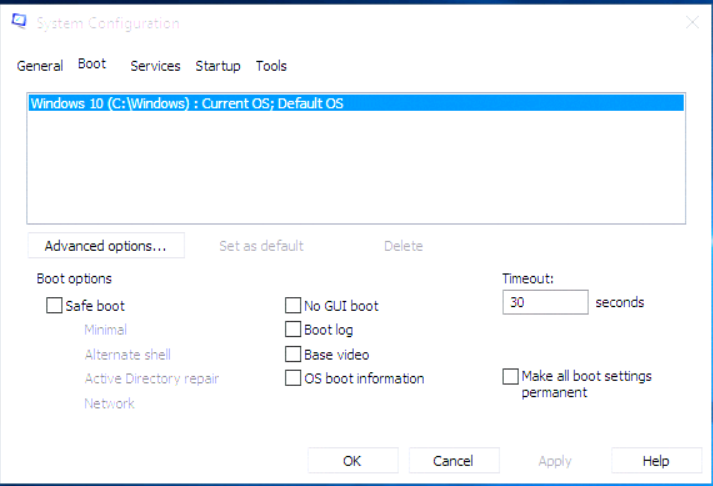The width and height of the screenshot is (713, 486).
Task: Check the Base video option
Action: [x=293, y=354]
